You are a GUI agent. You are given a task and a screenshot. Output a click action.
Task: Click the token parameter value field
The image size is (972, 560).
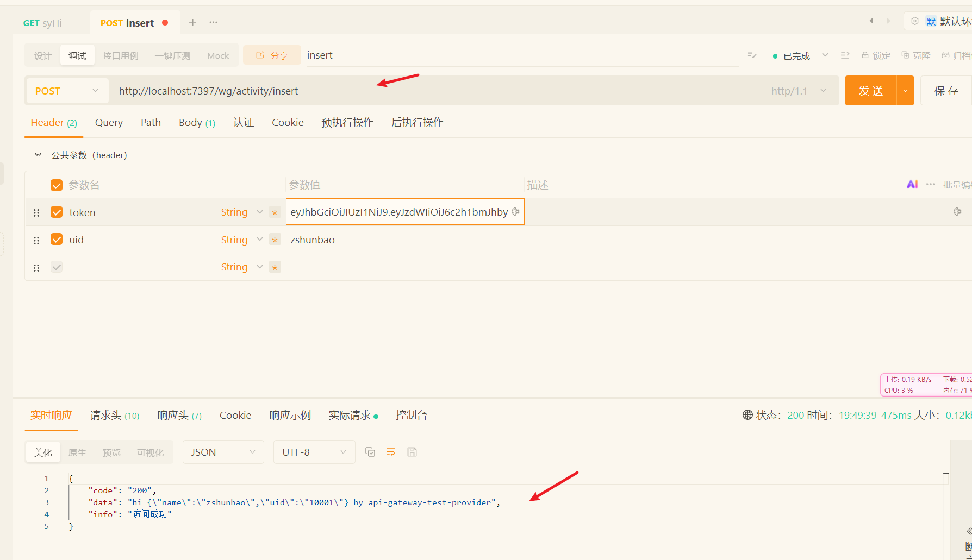(399, 212)
